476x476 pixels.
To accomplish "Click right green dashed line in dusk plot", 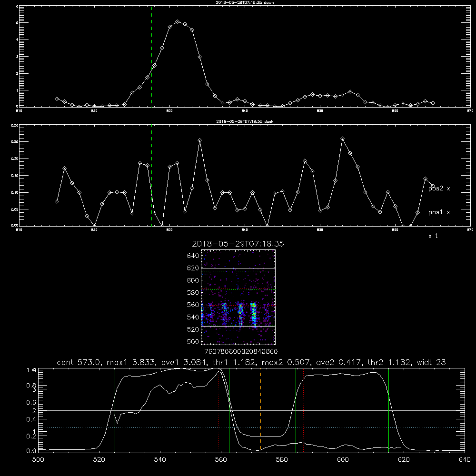I will pyautogui.click(x=263, y=175).
